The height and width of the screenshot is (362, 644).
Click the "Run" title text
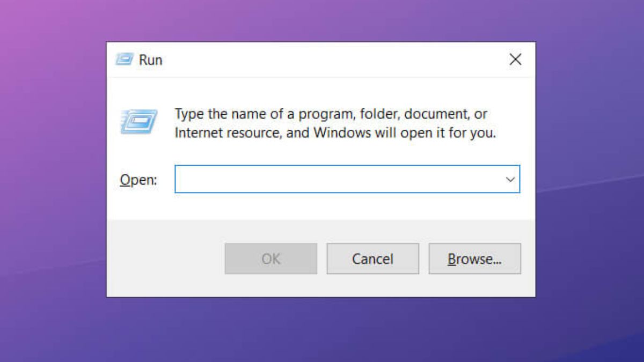click(x=150, y=60)
